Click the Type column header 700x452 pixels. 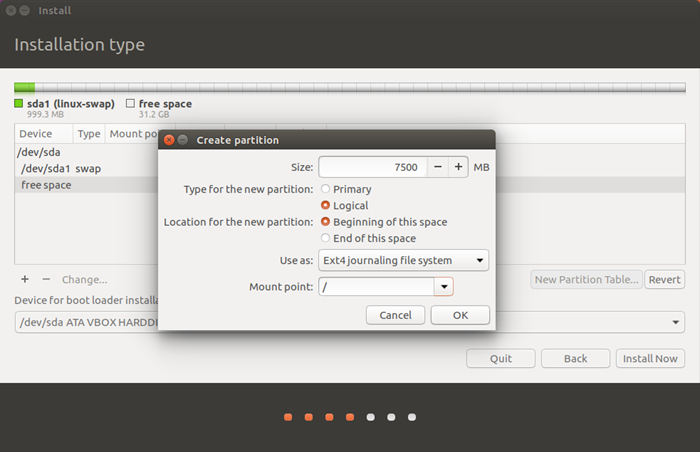coord(89,134)
